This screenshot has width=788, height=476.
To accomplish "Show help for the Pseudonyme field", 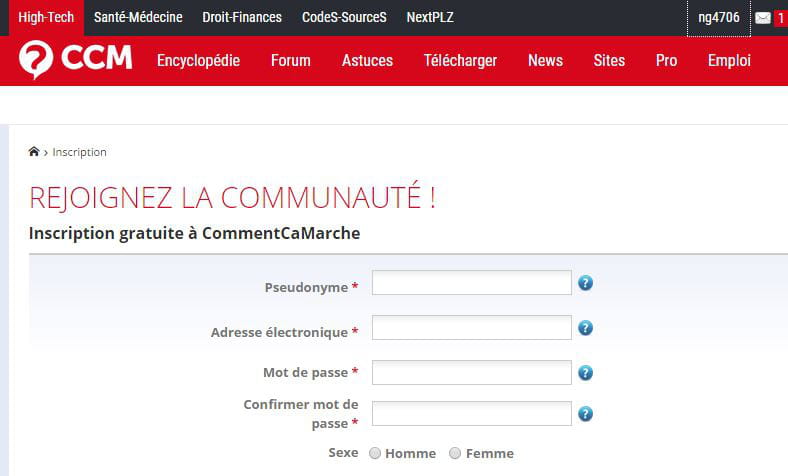I will 585,283.
